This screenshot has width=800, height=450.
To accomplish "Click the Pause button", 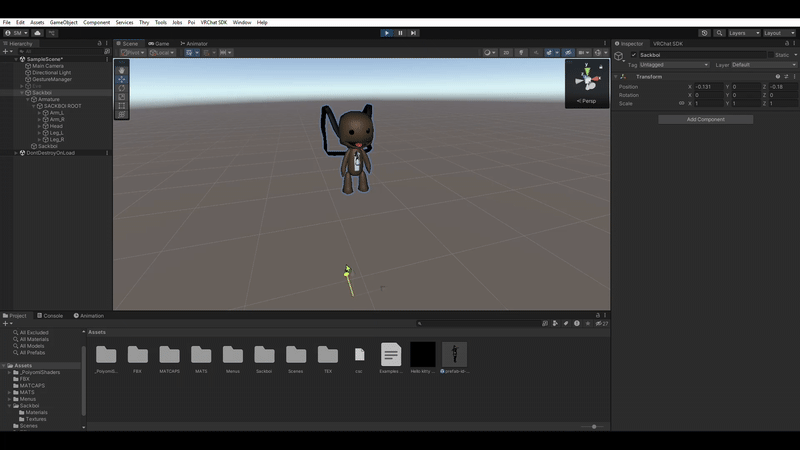I will click(x=400, y=33).
